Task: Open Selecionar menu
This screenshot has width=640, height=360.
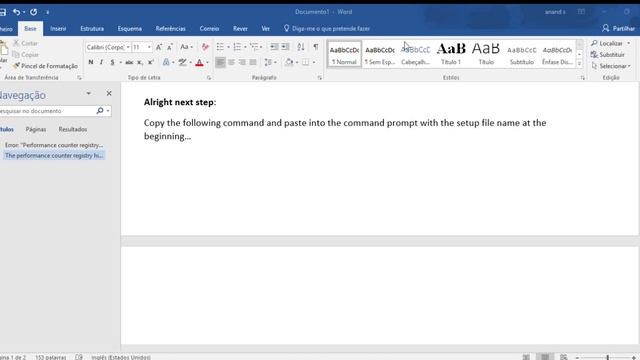Action: (611, 66)
